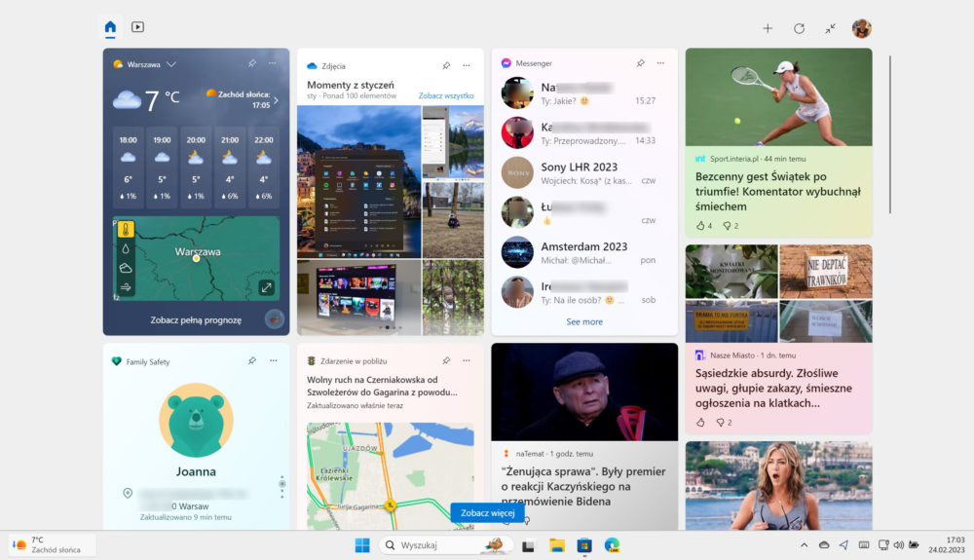The width and height of the screenshot is (974, 560).
Task: Open the Czerniakowska traffic map
Action: coord(391,475)
